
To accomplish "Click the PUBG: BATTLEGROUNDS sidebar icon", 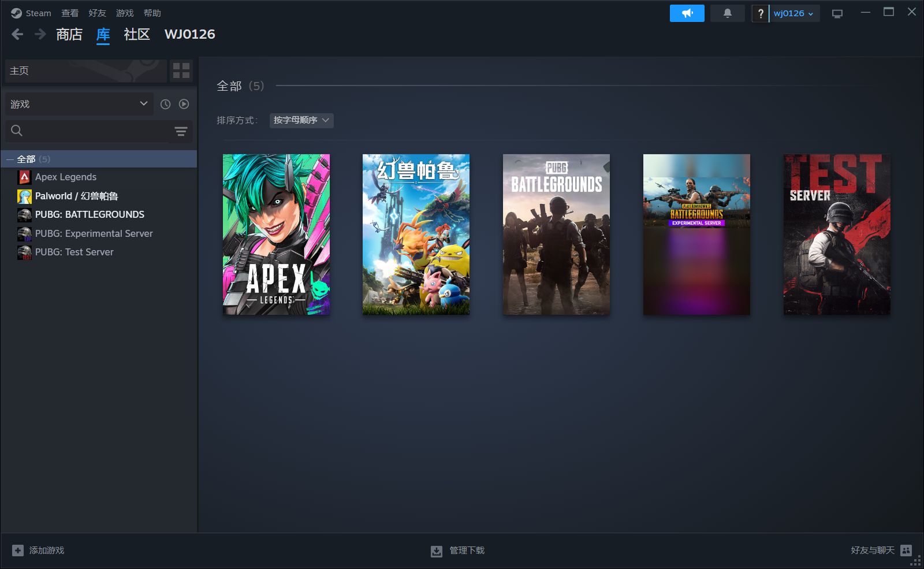I will [24, 215].
